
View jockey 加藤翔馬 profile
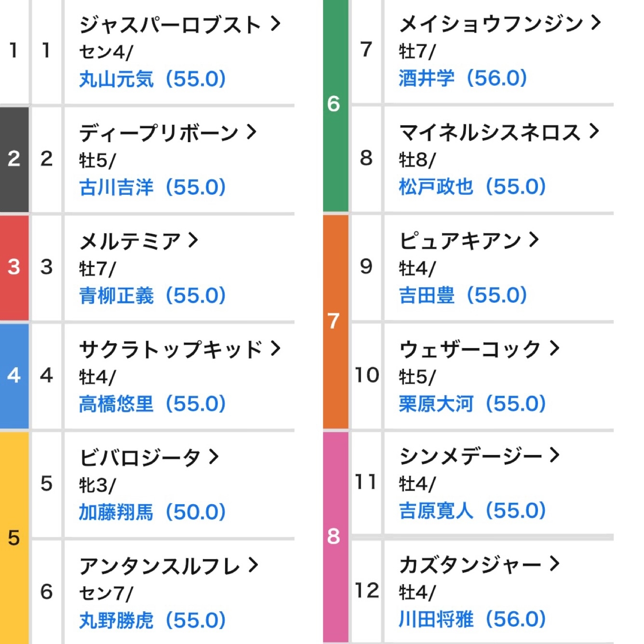tap(116, 512)
